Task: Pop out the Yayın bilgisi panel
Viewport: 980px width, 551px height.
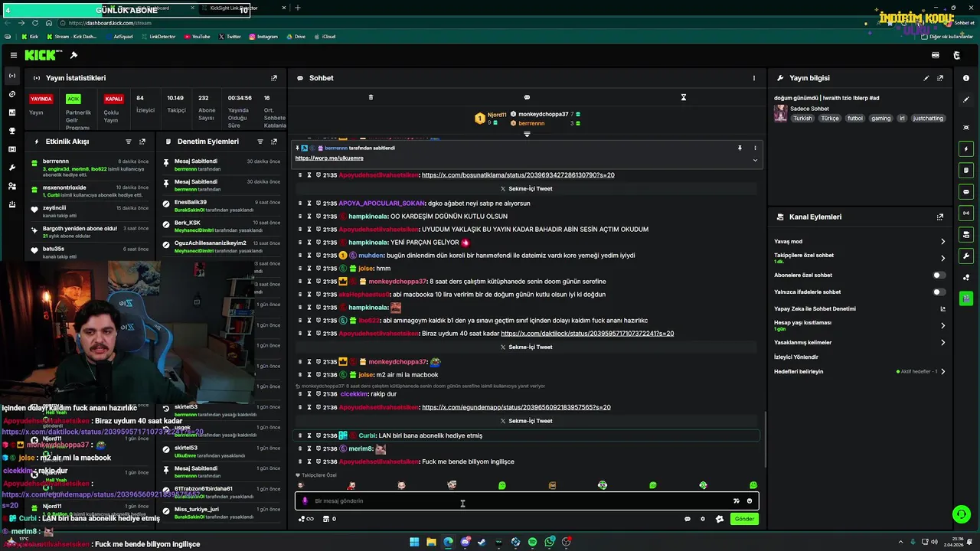Action: (940, 78)
